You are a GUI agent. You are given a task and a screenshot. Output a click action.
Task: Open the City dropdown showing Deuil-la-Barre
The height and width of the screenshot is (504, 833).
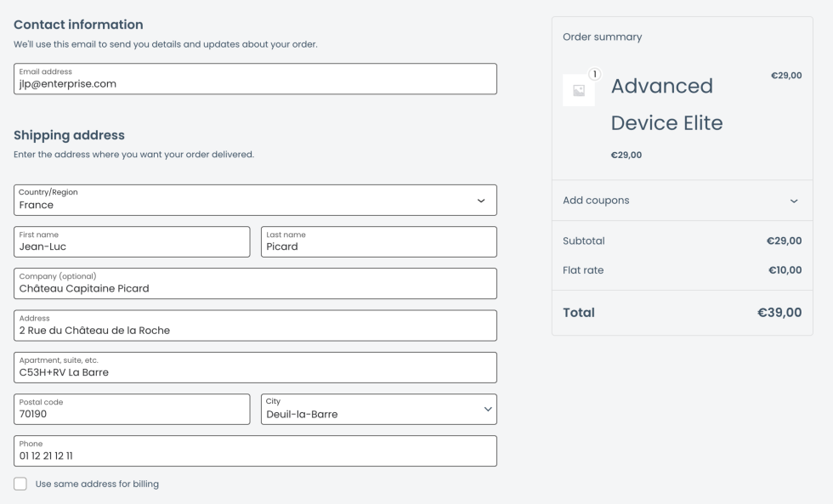378,410
